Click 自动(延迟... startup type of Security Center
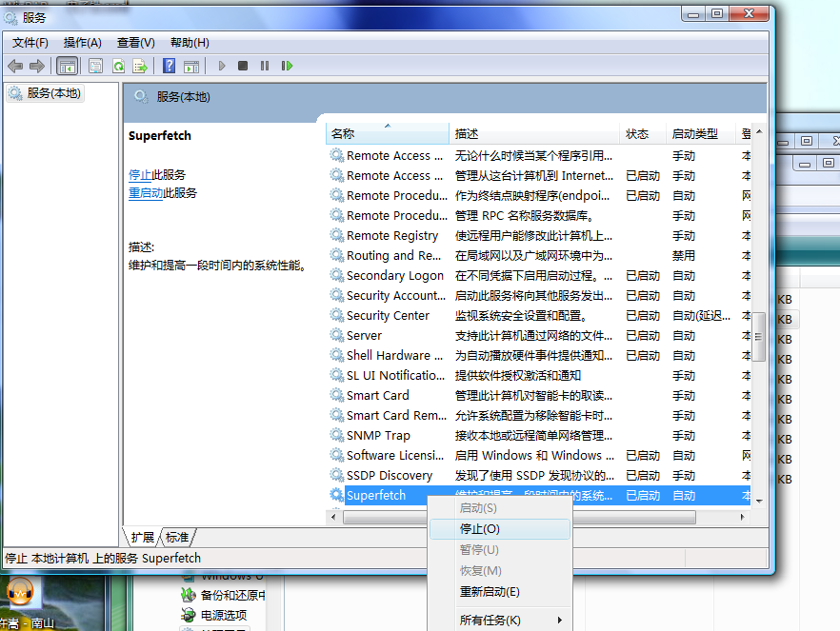Viewport: 840px width, 631px height. click(x=701, y=316)
